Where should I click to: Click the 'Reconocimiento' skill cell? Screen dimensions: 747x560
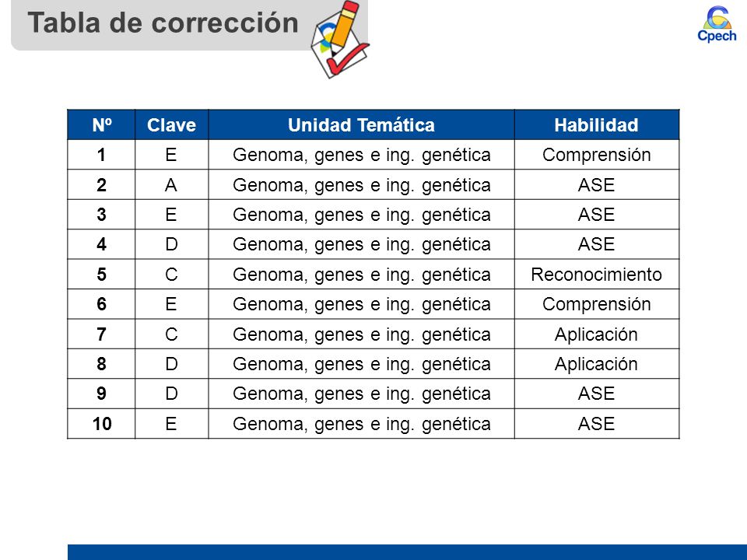pyautogui.click(x=597, y=275)
